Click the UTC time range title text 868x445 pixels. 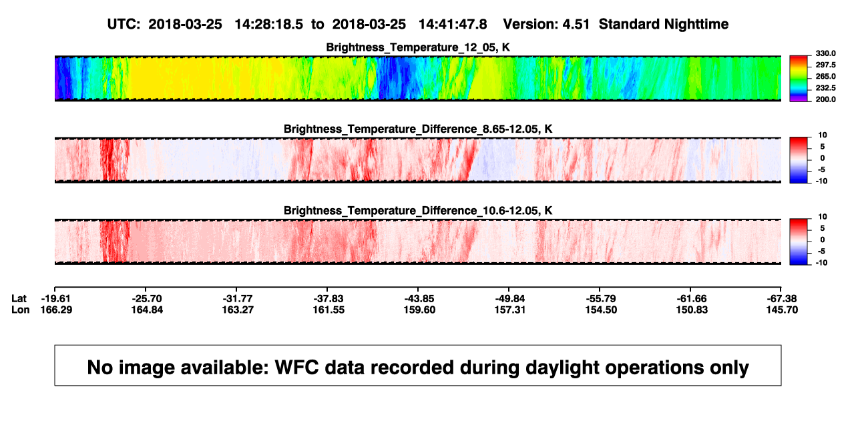(x=296, y=24)
